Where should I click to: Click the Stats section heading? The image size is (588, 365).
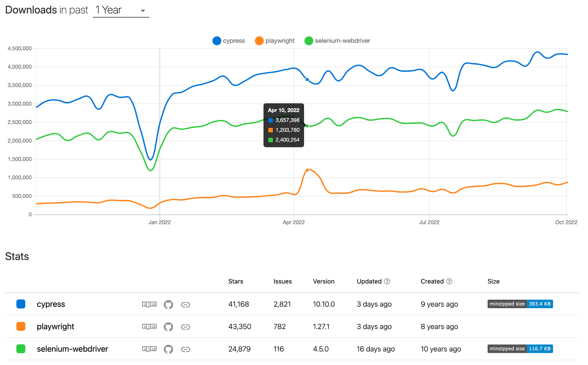coord(17,256)
